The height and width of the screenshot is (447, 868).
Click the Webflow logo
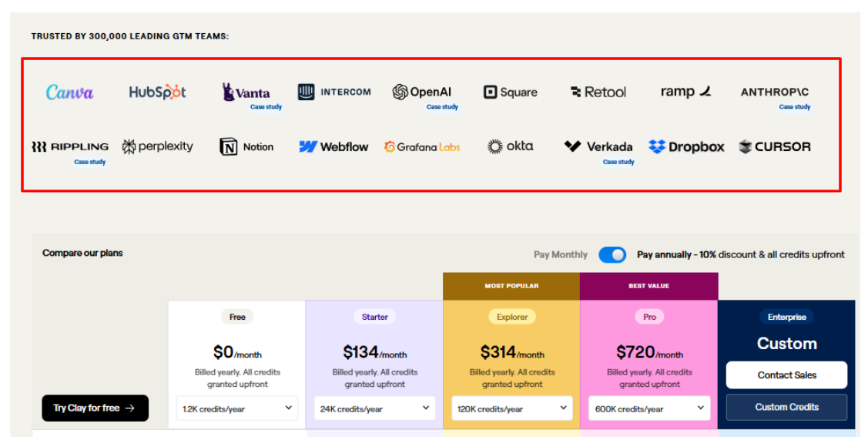[x=333, y=146]
